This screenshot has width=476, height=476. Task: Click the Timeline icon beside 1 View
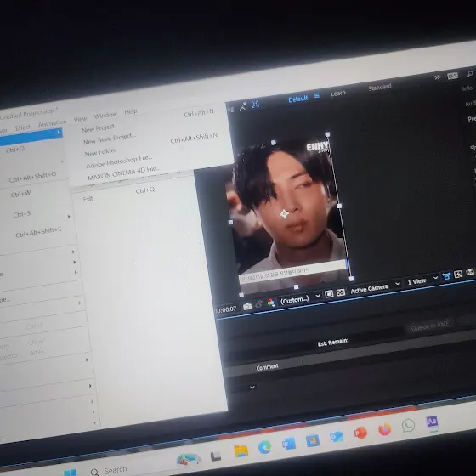click(458, 275)
